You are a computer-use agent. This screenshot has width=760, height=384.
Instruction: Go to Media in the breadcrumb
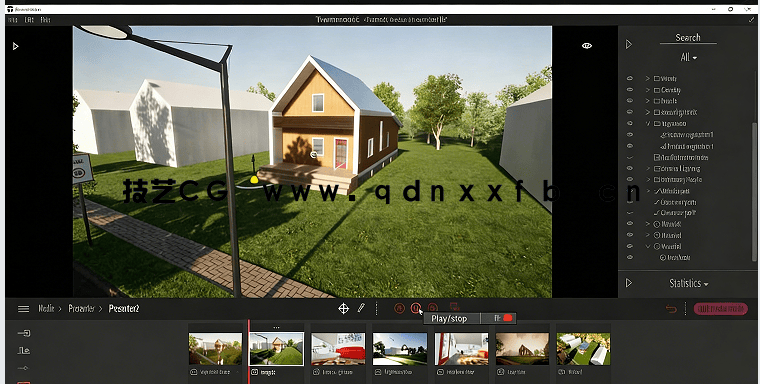[46, 308]
